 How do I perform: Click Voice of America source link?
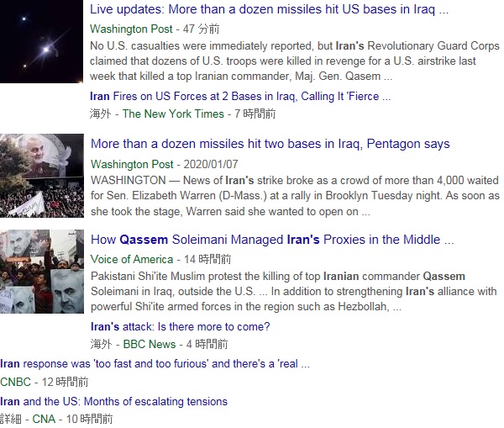132,259
